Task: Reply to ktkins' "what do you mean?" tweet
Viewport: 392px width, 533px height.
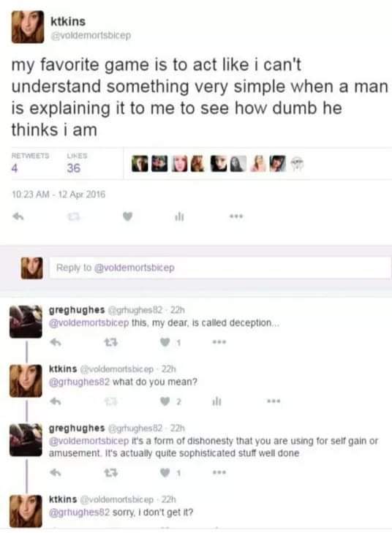Action: coord(56,401)
